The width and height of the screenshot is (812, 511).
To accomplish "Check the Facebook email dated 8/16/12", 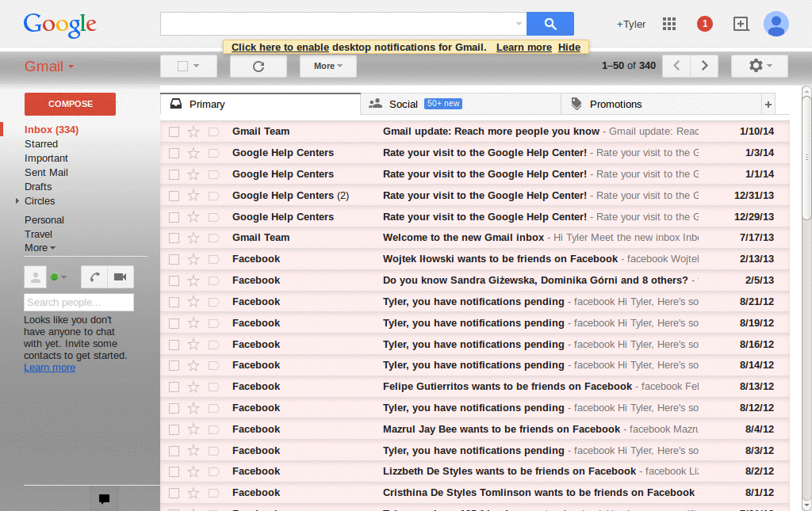I will pos(174,345).
